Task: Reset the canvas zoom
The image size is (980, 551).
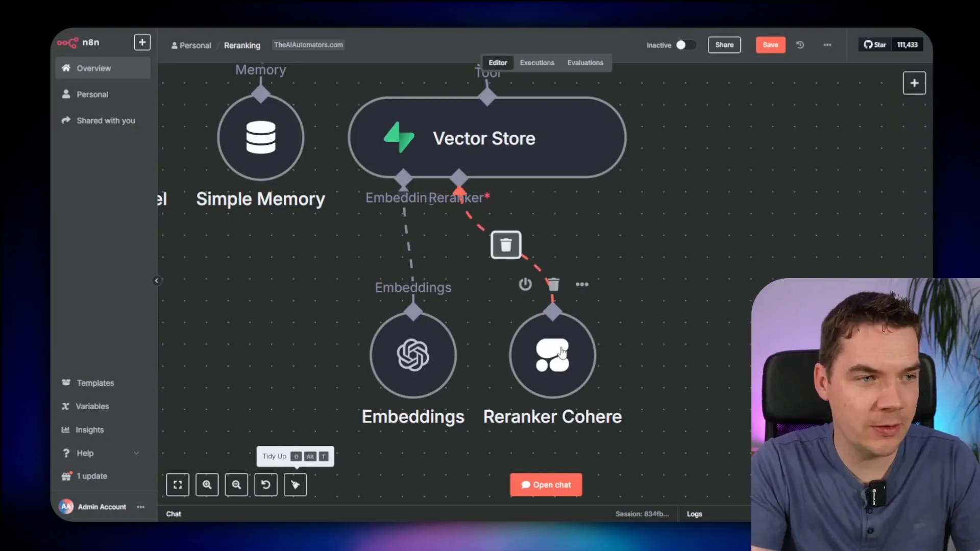Action: 266,485
